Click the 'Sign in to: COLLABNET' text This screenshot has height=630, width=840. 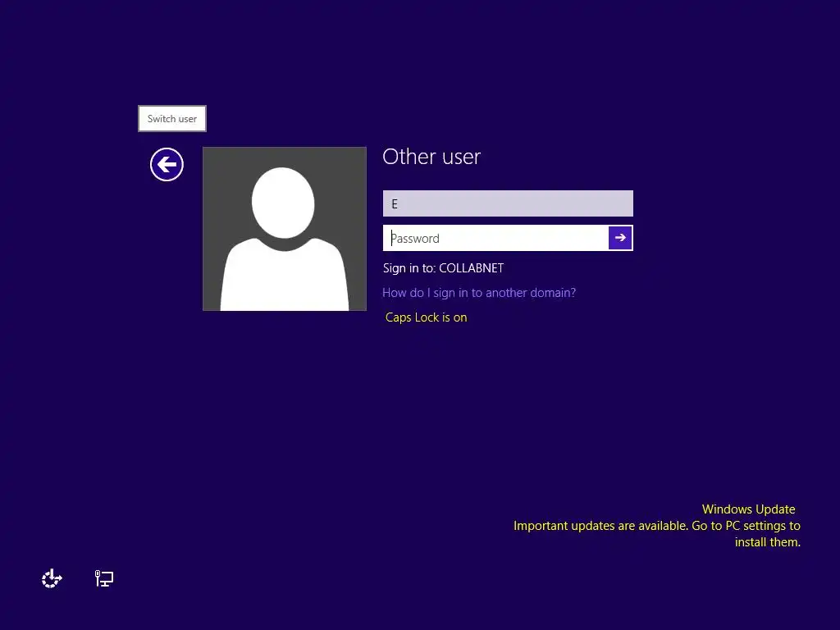click(443, 268)
